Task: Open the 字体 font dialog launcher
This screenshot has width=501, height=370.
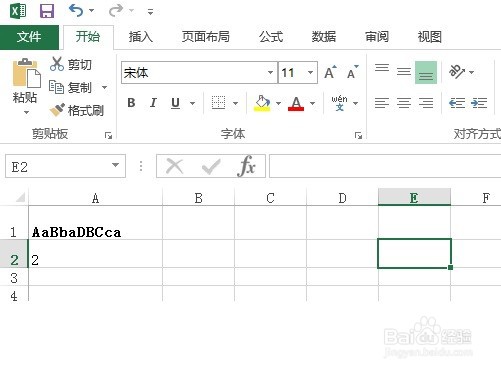Action: point(358,135)
